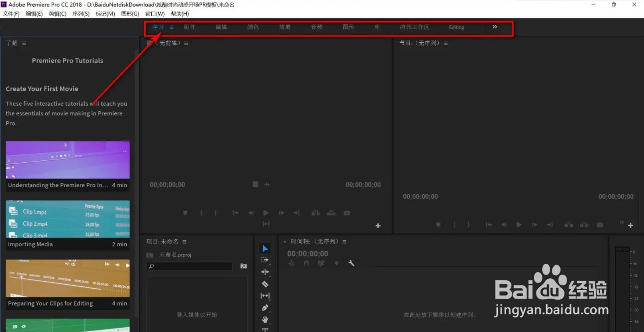Open Source monitor panel menu

(x=186, y=43)
